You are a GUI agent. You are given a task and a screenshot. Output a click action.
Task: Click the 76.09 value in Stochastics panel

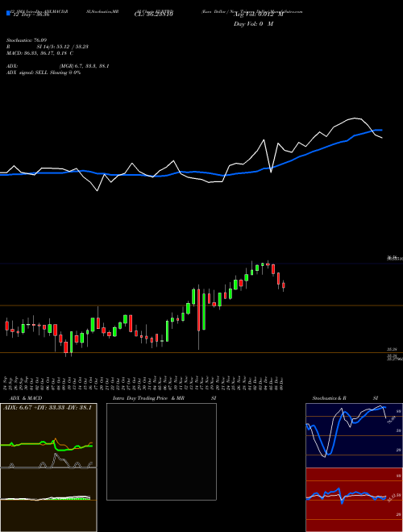(x=392, y=420)
